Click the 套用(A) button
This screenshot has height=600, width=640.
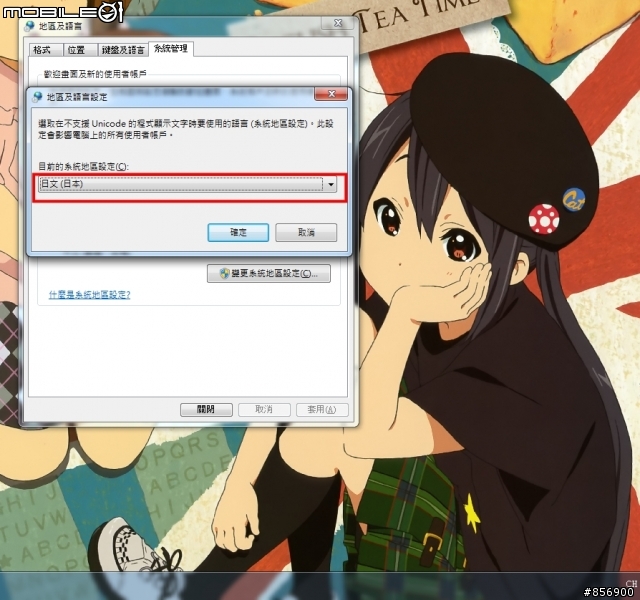322,409
